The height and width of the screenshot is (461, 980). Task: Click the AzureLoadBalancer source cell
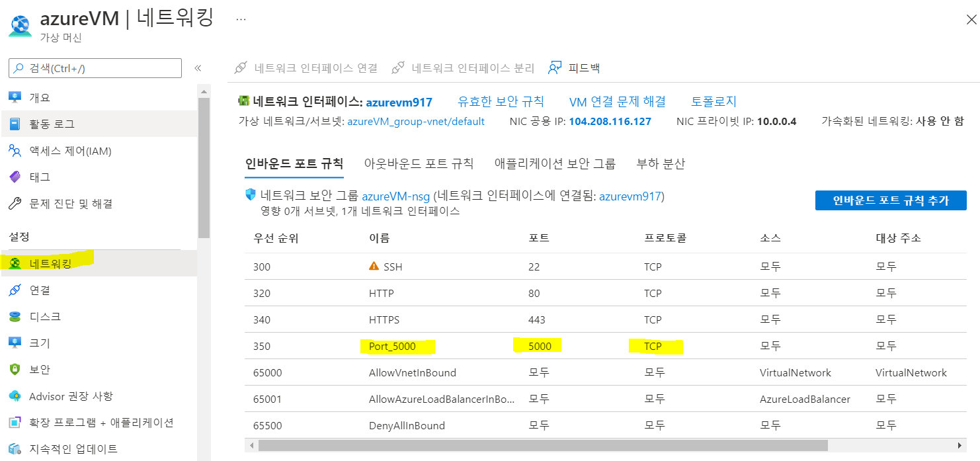(805, 399)
